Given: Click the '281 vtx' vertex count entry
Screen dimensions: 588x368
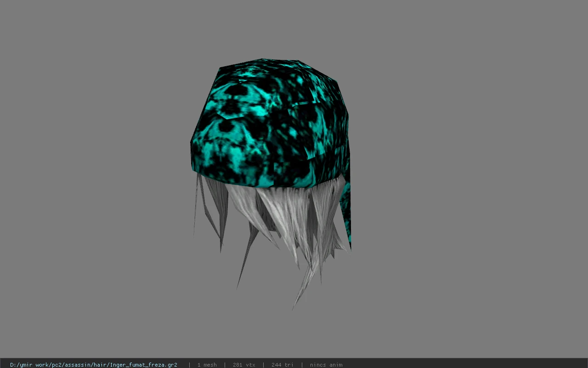Looking at the screenshot, I should click(244, 365).
